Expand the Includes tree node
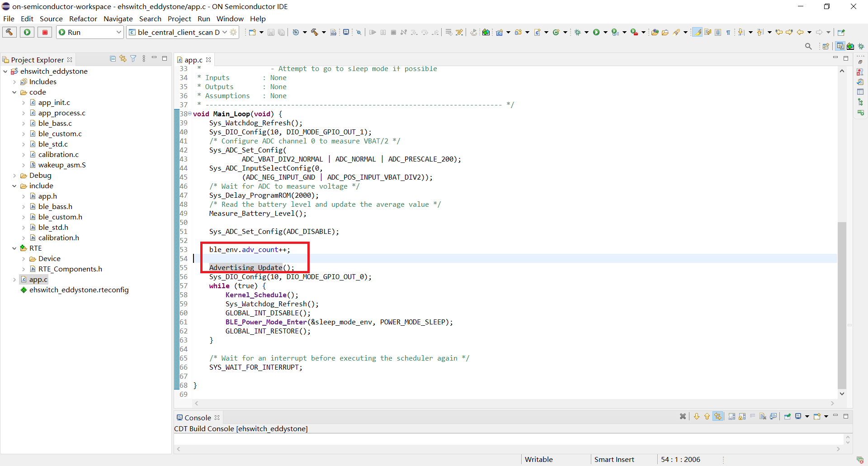The height and width of the screenshot is (466, 868). click(x=14, y=82)
